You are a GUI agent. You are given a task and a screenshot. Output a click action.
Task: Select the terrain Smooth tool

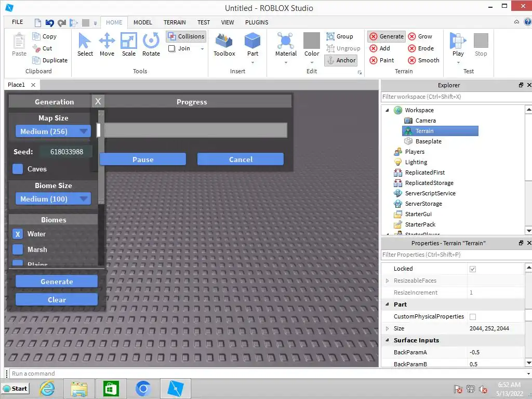coord(423,60)
